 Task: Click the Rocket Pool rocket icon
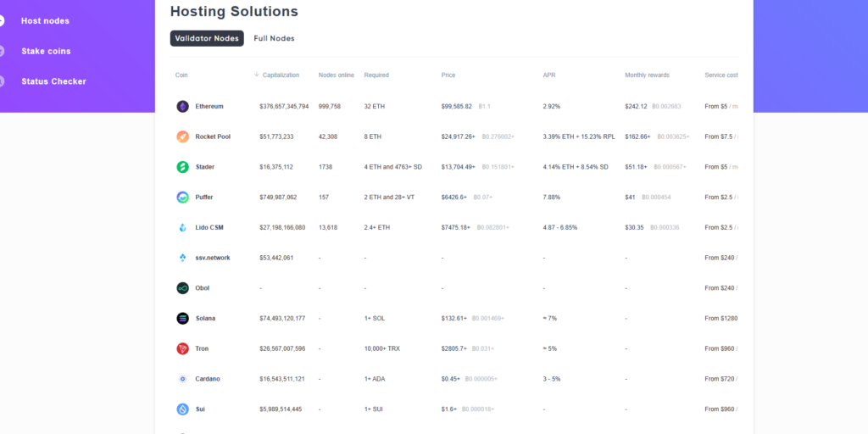point(182,136)
